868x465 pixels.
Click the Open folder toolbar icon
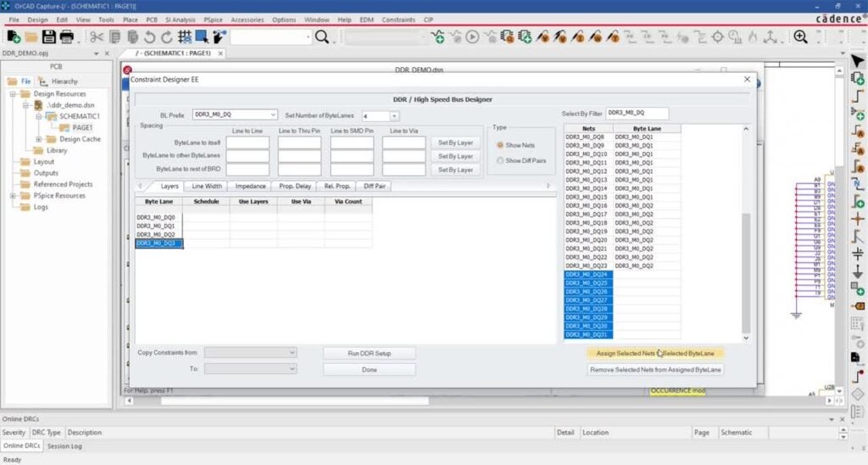(31, 37)
